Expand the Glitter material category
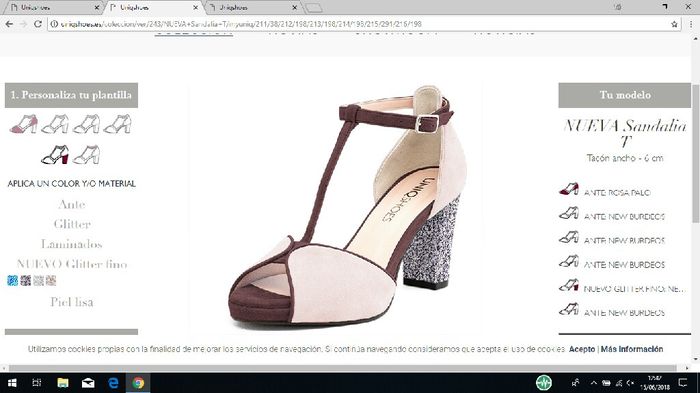Screen dimensions: 700x393 (72, 224)
